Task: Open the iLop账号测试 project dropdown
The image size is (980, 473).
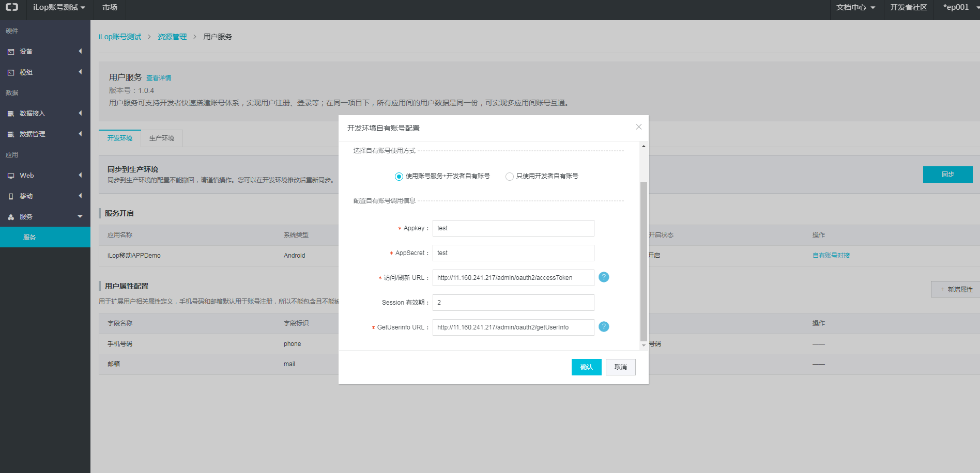Action: (x=59, y=8)
